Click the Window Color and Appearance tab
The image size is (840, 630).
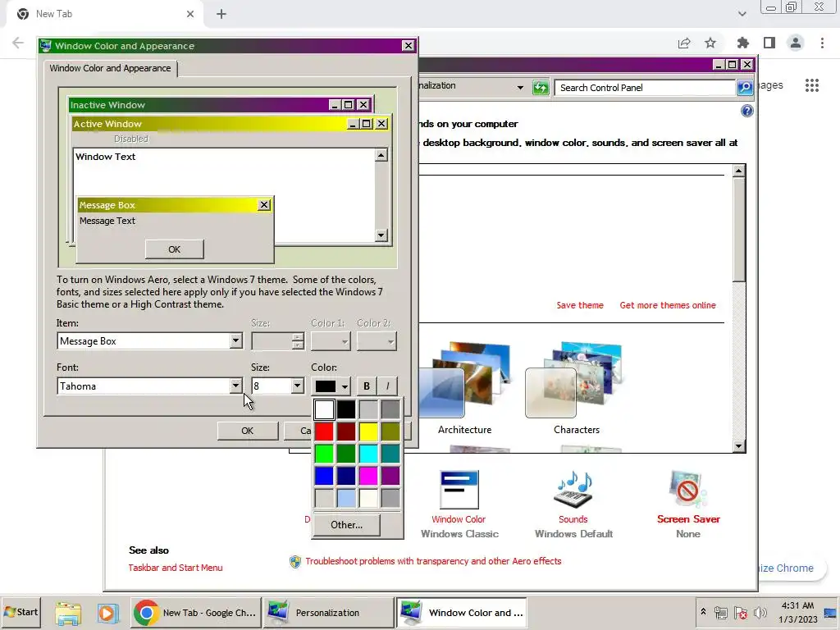[111, 68]
